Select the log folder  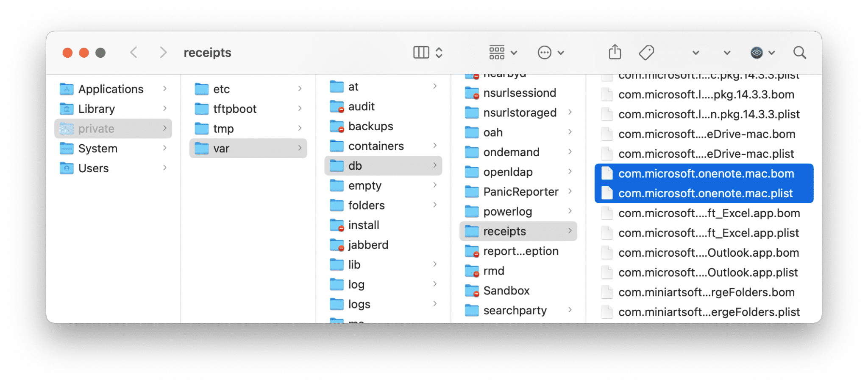click(x=383, y=285)
